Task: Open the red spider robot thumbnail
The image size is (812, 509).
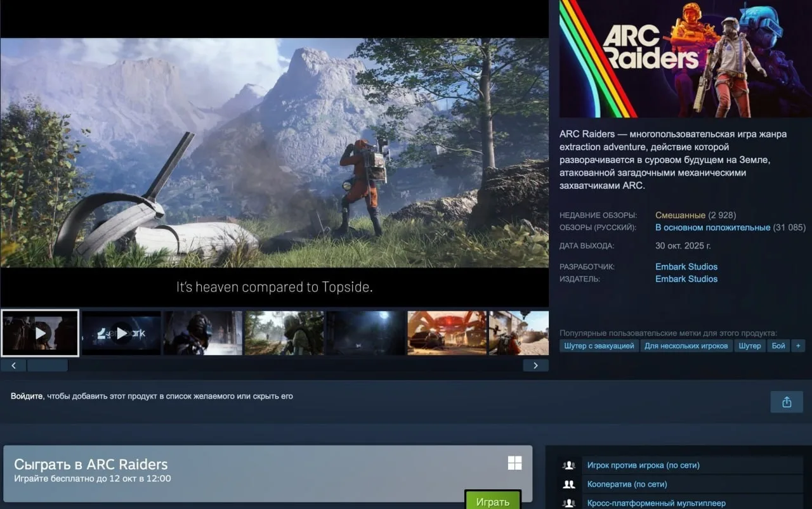Action: [447, 333]
